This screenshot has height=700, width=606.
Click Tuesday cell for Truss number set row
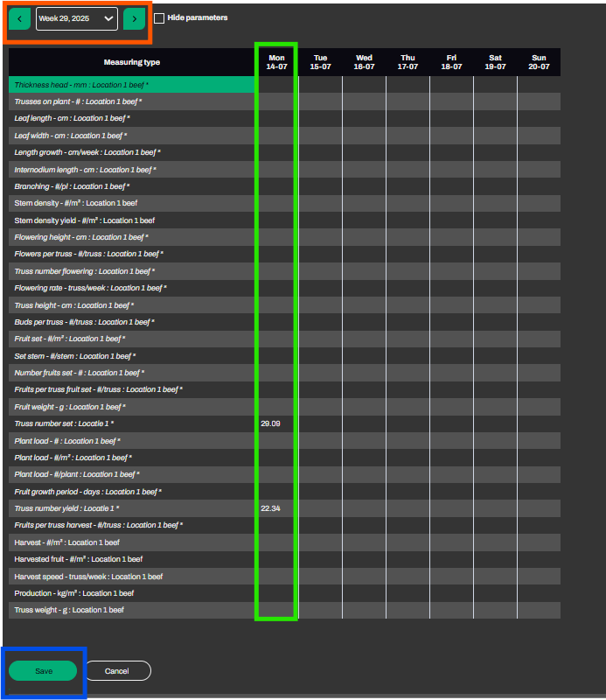pyautogui.click(x=320, y=423)
